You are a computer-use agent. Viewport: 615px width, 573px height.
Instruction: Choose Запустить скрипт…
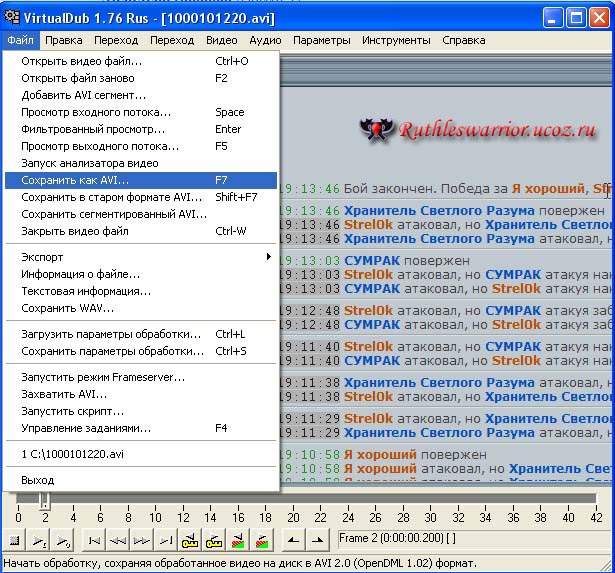tap(141, 411)
